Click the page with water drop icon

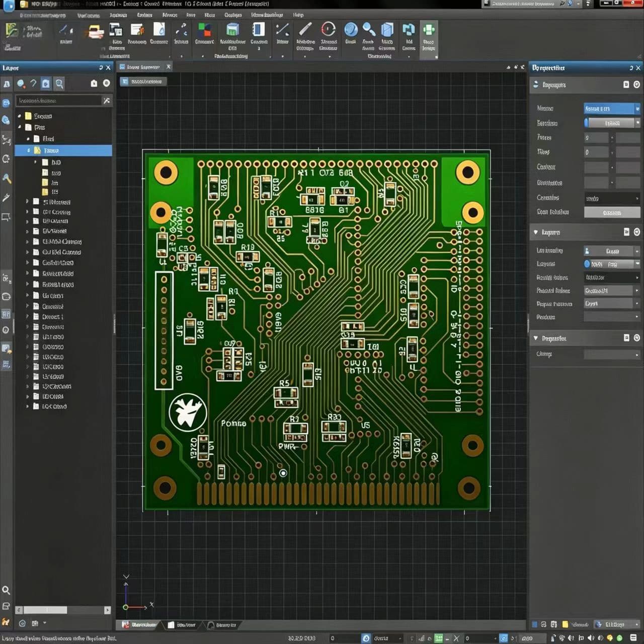159,30
